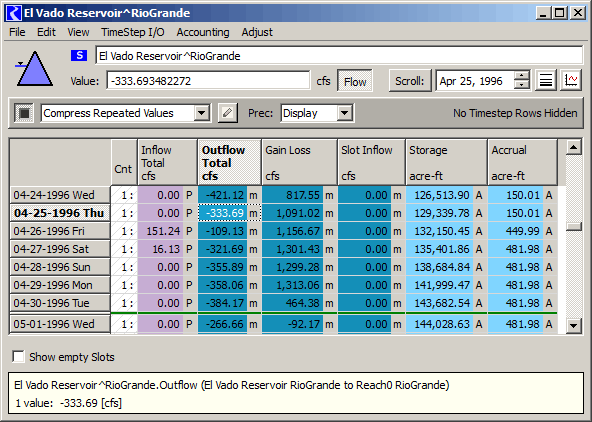592x422 pixels.
Task: Click the blue S slot-type icon
Action: 79,55
